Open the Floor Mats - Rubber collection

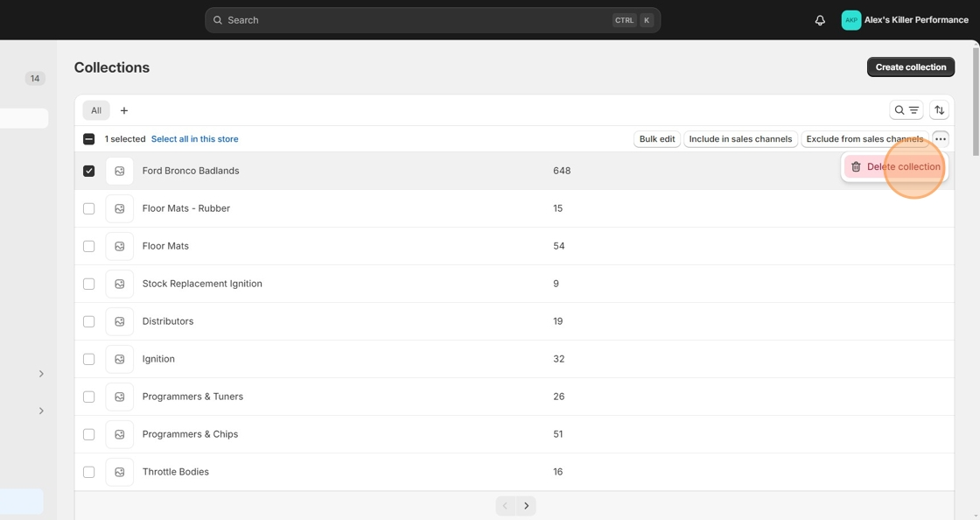(186, 208)
